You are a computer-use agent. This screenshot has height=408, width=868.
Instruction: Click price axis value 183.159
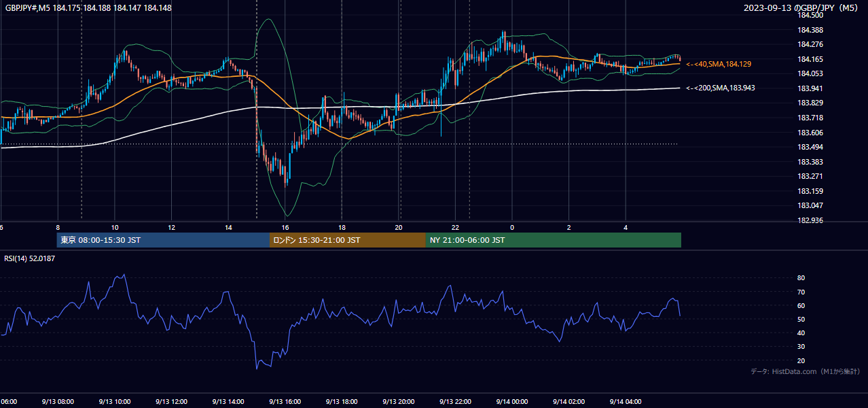click(810, 191)
